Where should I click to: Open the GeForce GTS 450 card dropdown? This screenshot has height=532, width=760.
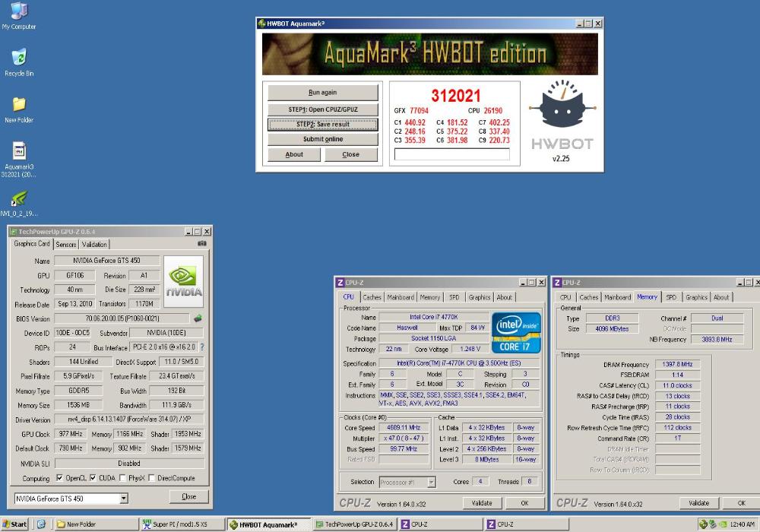pos(124,498)
